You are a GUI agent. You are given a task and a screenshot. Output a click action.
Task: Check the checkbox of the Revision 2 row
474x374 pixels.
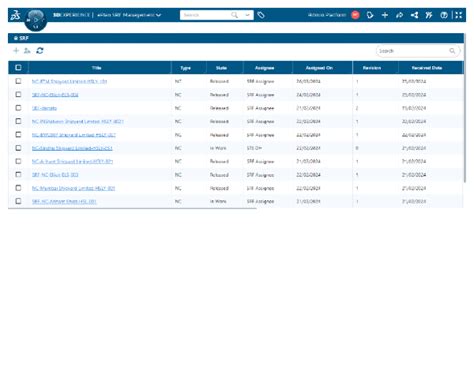coord(18,108)
